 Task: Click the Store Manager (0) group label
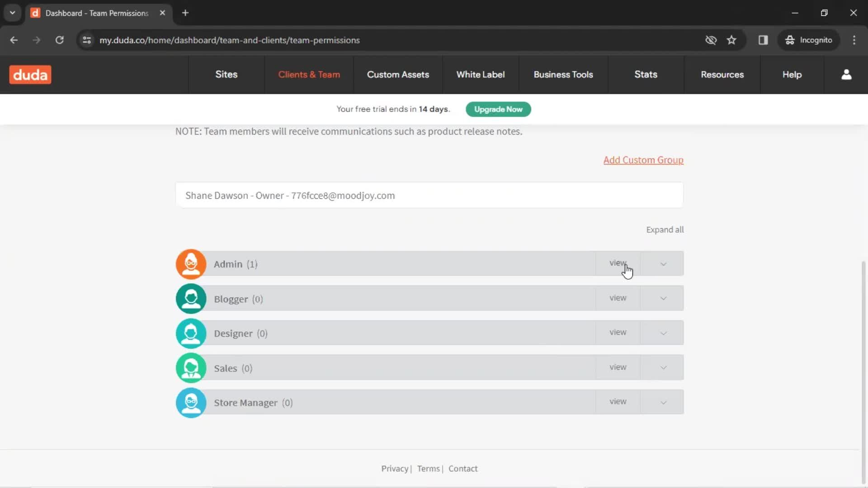253,403
